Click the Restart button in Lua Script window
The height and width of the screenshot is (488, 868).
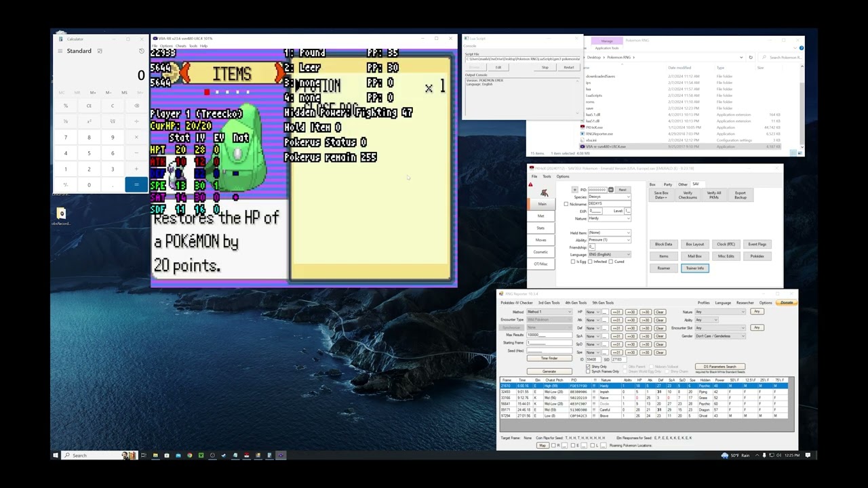click(568, 67)
